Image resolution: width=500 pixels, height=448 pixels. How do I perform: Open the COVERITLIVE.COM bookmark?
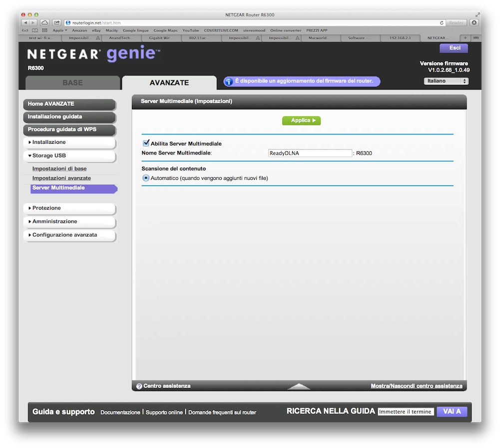(x=221, y=30)
